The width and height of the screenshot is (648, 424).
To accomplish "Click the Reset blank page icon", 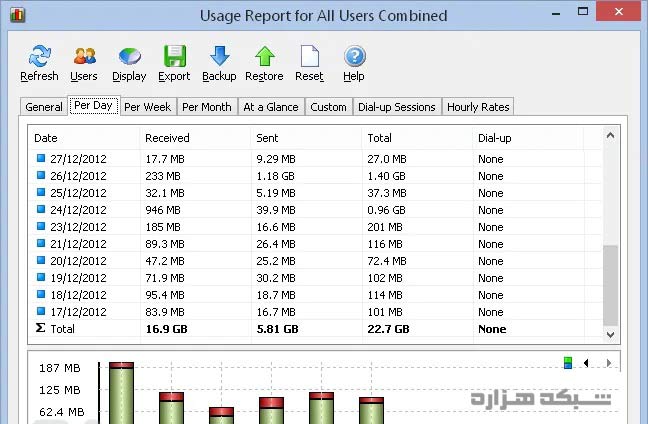I will (x=310, y=56).
